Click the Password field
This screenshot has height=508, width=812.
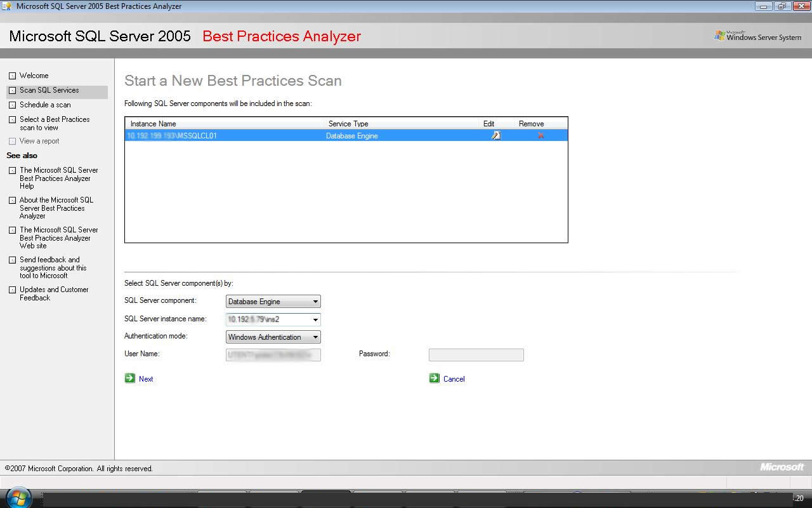476,355
